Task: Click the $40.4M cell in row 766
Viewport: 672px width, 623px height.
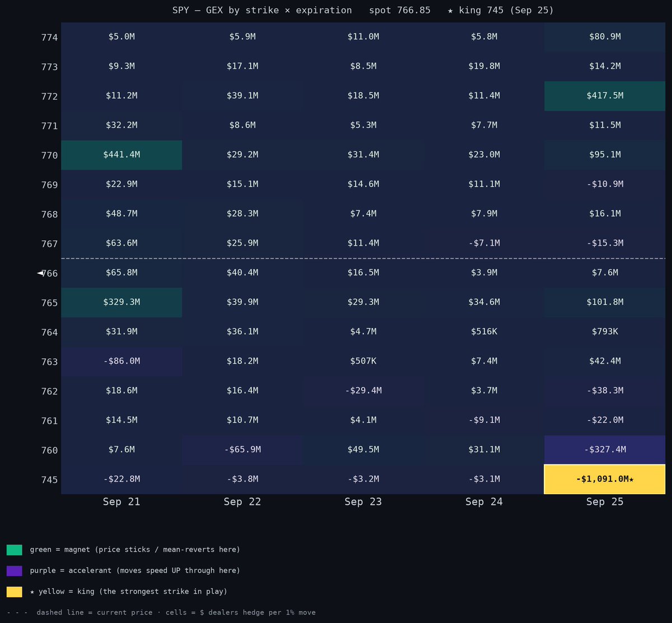Action: [242, 273]
